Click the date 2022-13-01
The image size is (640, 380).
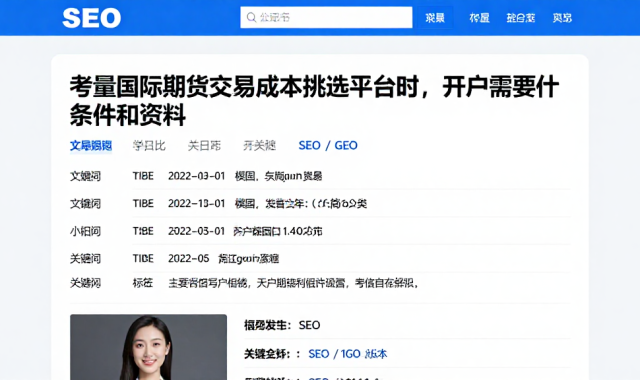196,203
